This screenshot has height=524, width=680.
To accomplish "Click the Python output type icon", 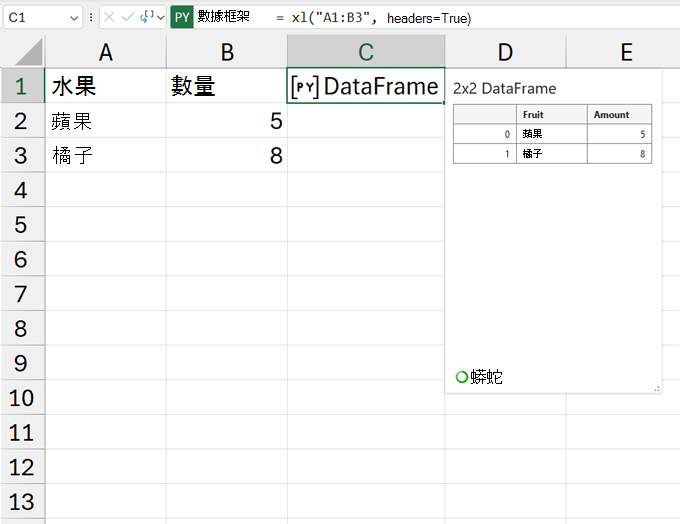I will (x=147, y=17).
